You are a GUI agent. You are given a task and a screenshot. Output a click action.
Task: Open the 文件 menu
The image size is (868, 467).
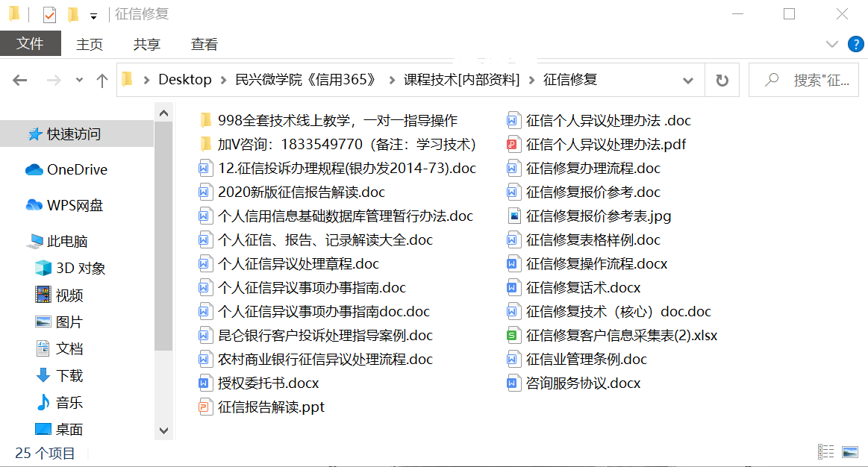[31, 44]
